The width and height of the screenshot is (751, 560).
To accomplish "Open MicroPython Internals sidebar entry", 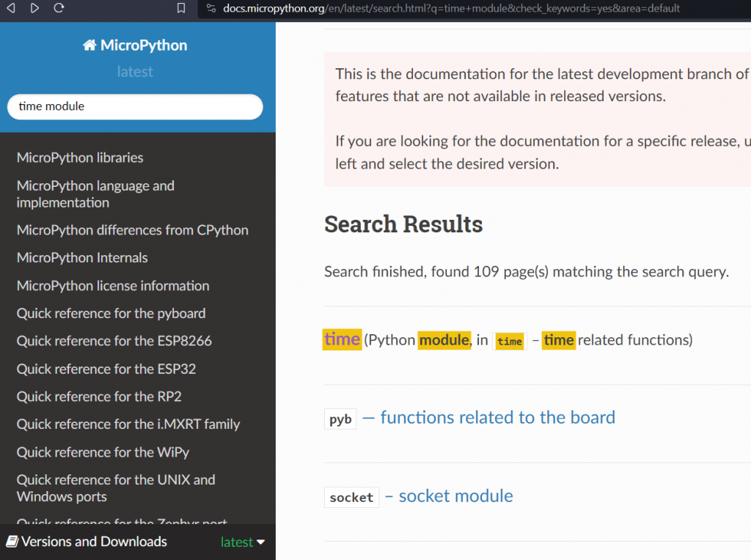I will [82, 257].
